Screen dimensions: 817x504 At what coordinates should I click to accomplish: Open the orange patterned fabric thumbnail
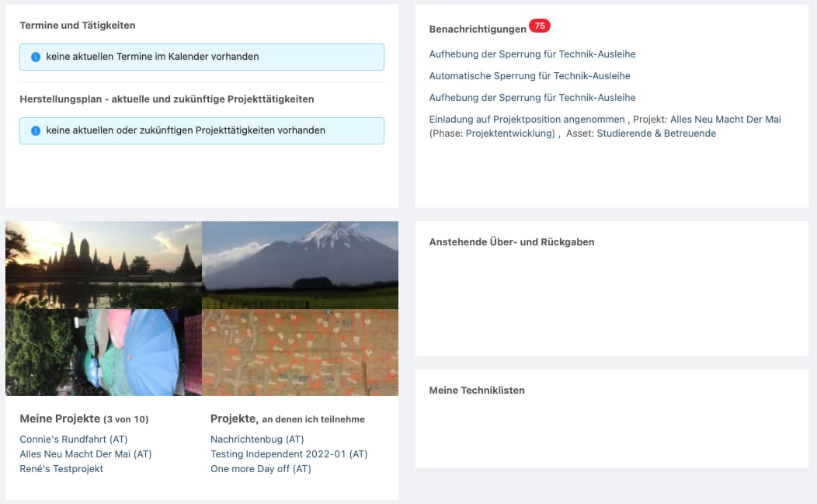click(300, 352)
